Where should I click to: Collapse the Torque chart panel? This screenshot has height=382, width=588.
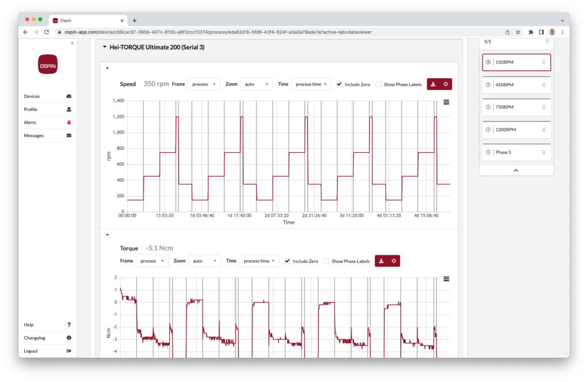(107, 235)
